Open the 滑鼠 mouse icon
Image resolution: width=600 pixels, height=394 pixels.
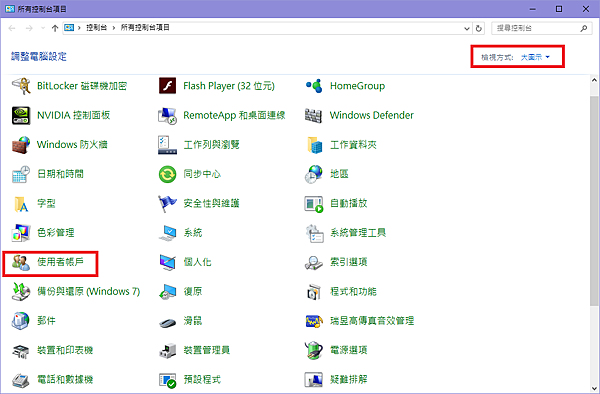pyautogui.click(x=167, y=322)
